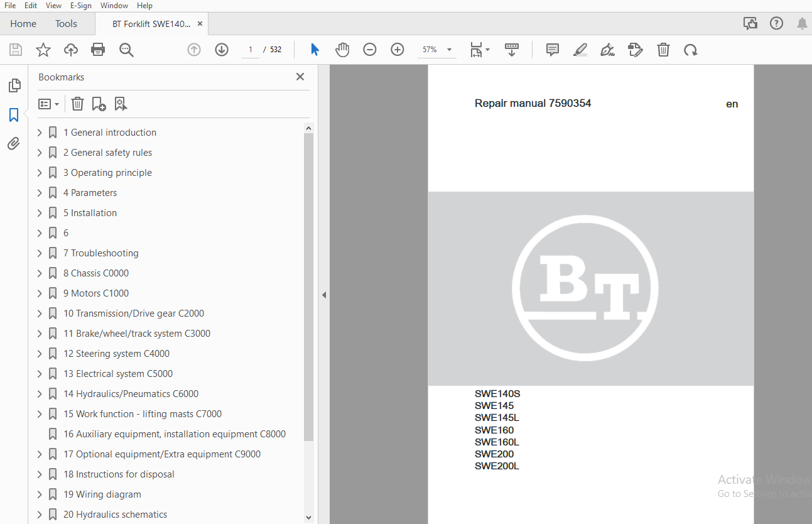Click the Edit PDF stamp icon
The height and width of the screenshot is (524, 812).
click(636, 50)
